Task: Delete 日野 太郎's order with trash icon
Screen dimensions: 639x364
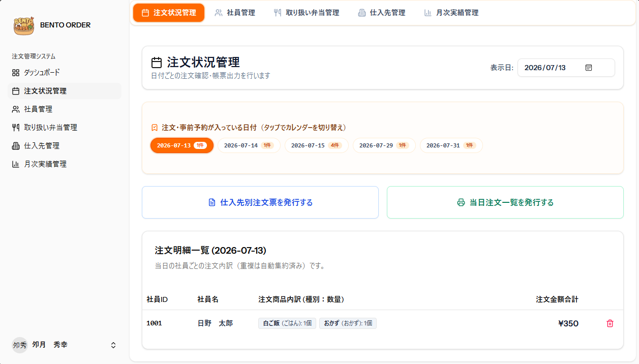Action: (x=610, y=323)
